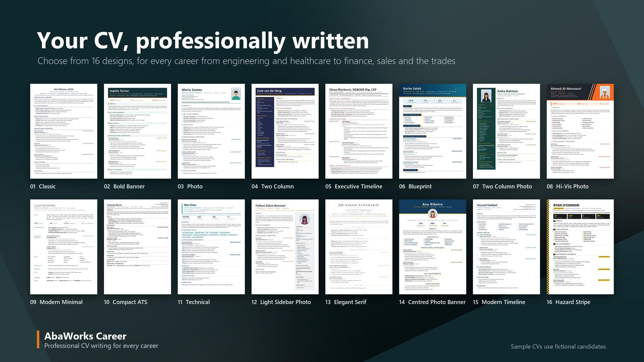Viewport: 644px width, 362px height.
Task: Select the Hi-Vis Photo CV thumbnail
Action: coord(580,131)
